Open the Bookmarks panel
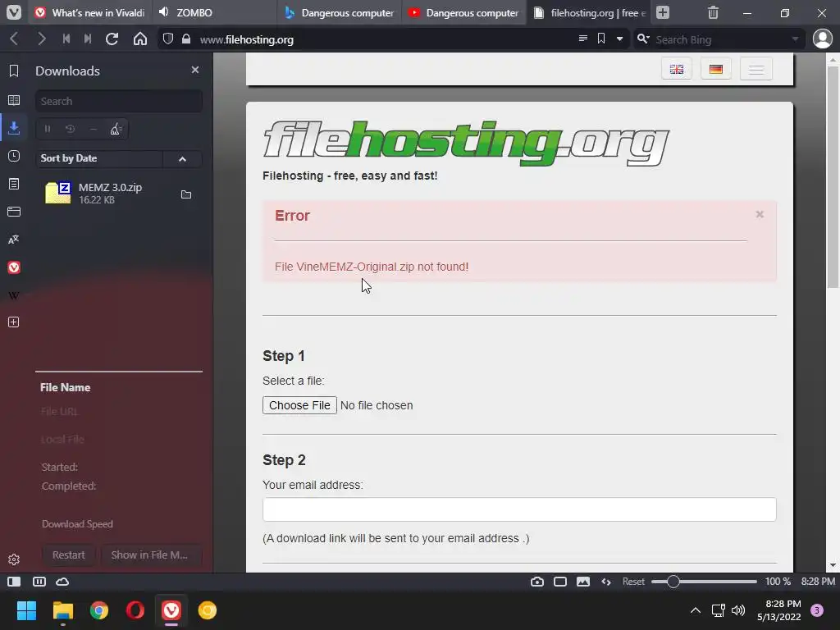Screen dimensions: 840x630 (x=14, y=71)
